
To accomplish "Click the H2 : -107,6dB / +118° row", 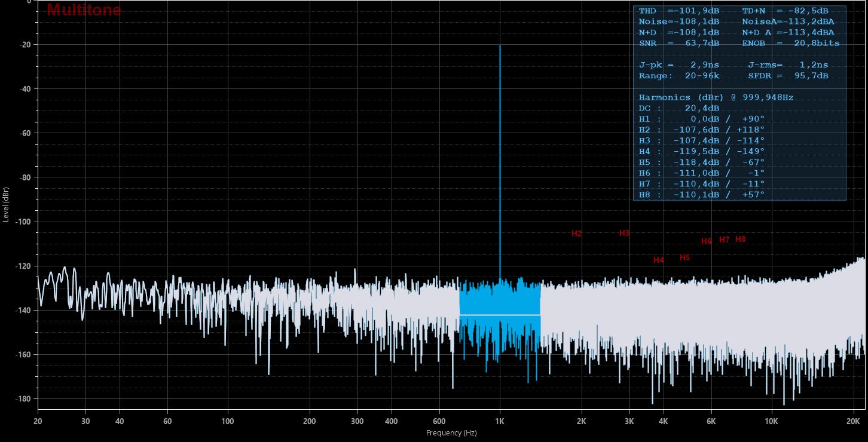I will (702, 130).
